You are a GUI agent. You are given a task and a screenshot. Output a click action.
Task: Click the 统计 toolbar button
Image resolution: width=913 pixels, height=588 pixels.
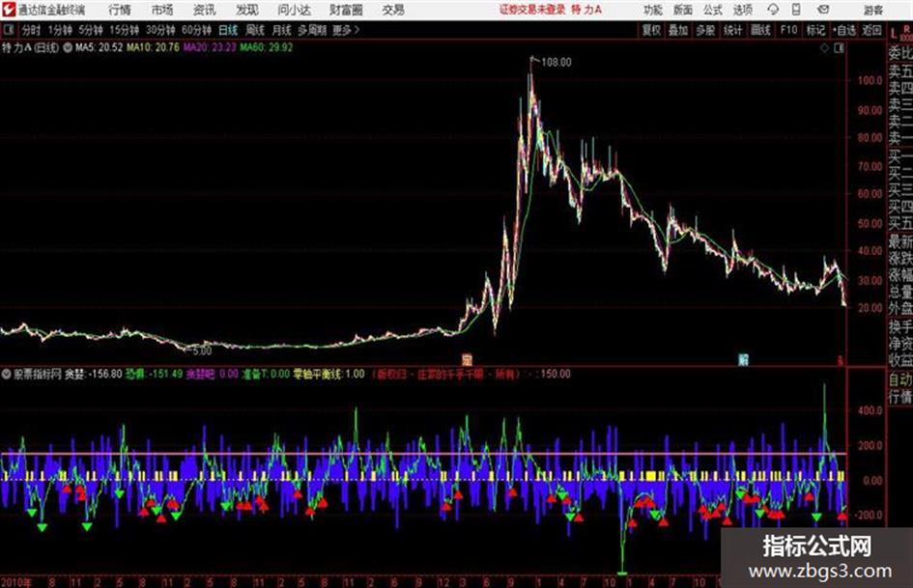point(732,30)
